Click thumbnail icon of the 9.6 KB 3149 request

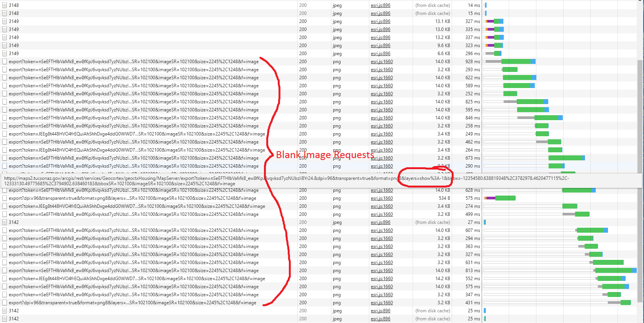[x=5, y=46]
